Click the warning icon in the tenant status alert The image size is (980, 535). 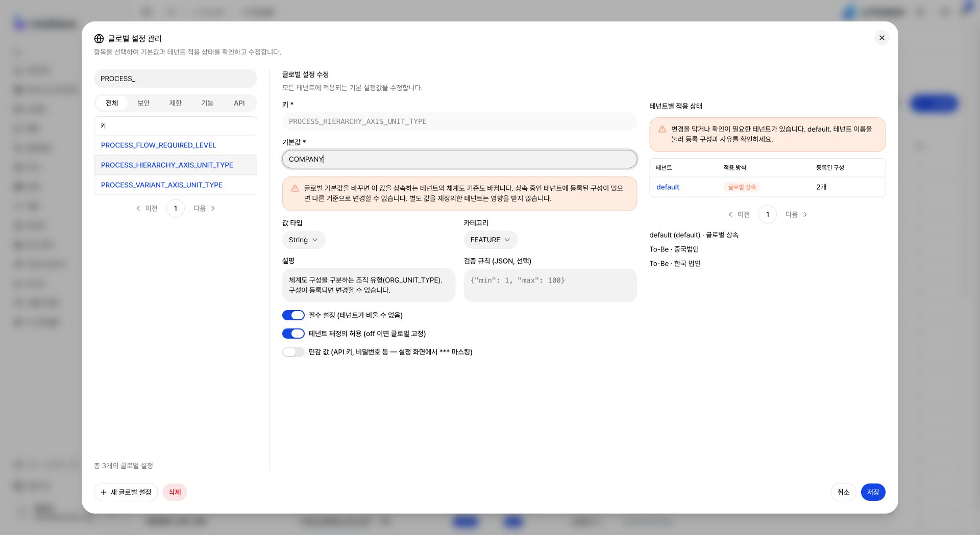pos(662,129)
